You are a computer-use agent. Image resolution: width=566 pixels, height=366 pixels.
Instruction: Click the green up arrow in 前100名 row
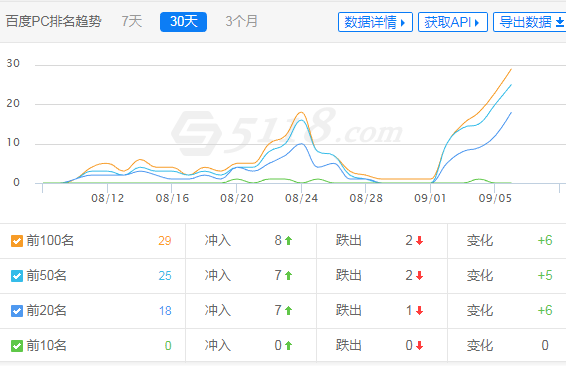(x=288, y=241)
